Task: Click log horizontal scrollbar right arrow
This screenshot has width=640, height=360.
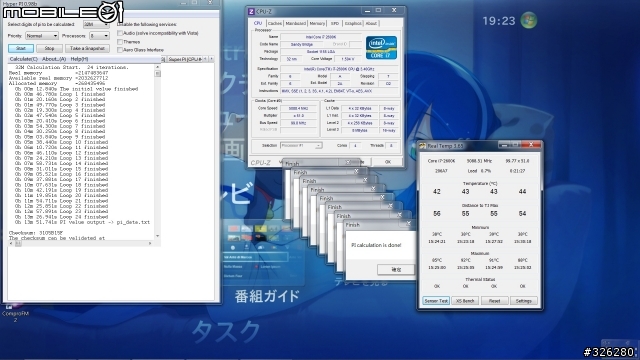Action: 150,243
